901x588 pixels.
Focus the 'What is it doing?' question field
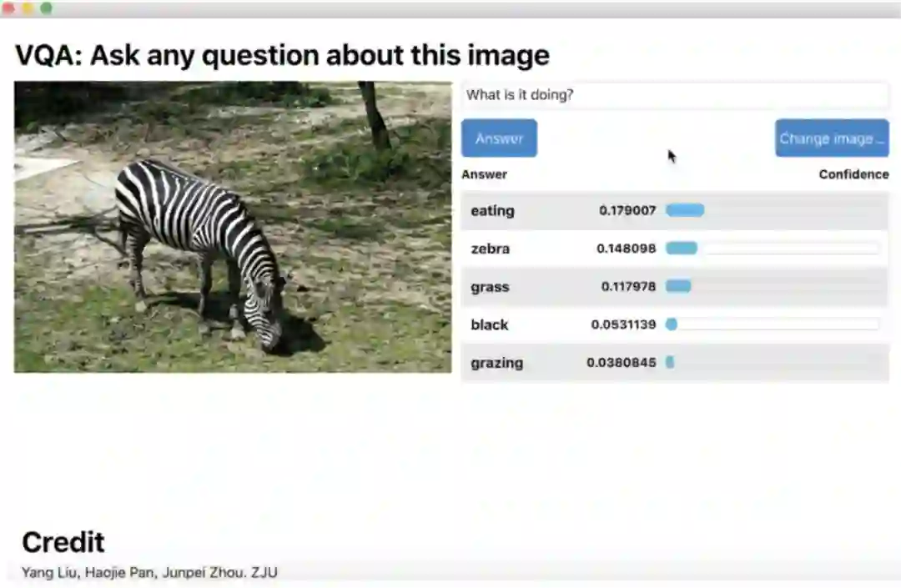coord(675,95)
